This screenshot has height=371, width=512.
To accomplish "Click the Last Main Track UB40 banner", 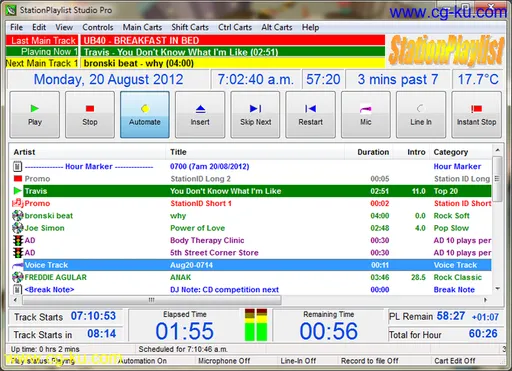I will (x=233, y=40).
